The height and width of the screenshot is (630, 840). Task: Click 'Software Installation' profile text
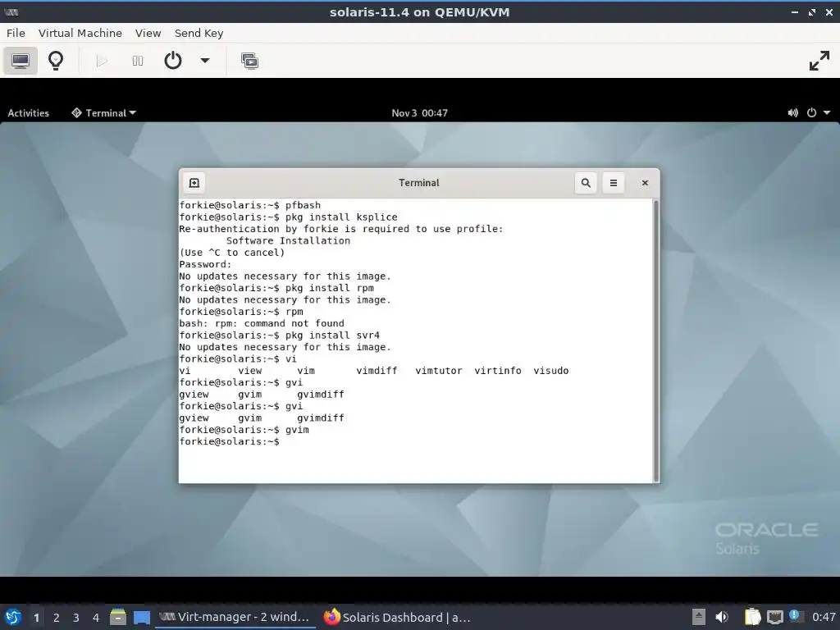(x=288, y=241)
